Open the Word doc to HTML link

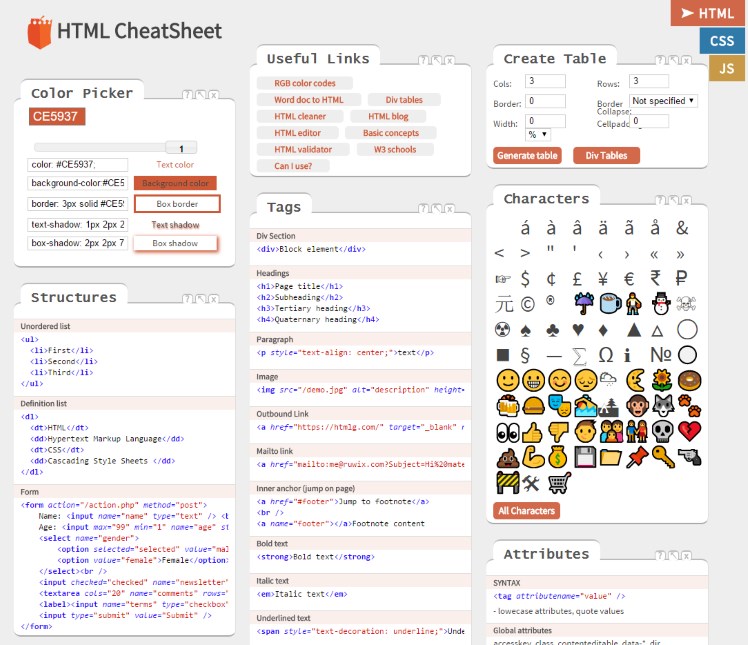(309, 100)
